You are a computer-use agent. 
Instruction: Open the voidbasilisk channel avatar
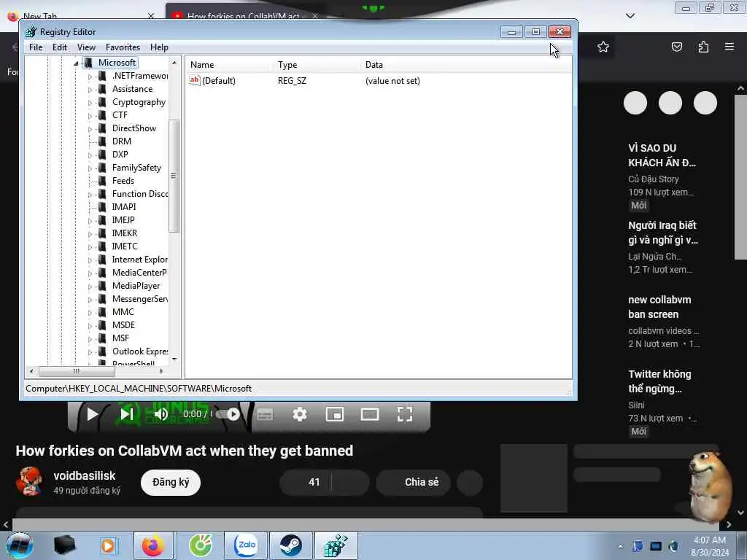[x=29, y=481]
